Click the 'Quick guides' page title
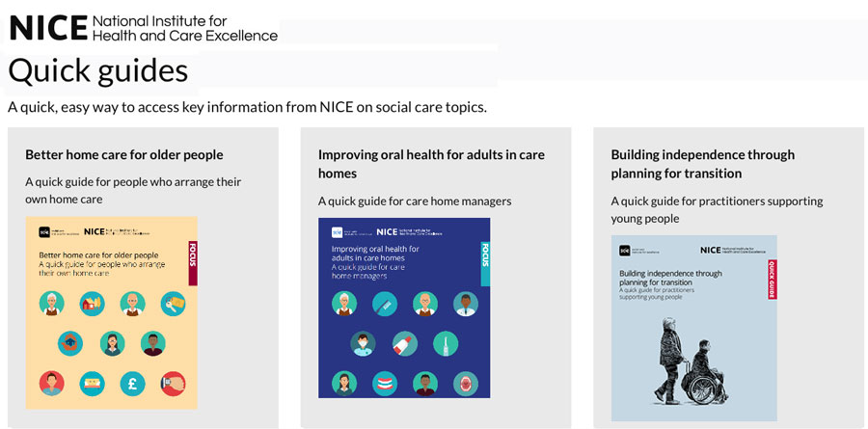 [x=98, y=70]
